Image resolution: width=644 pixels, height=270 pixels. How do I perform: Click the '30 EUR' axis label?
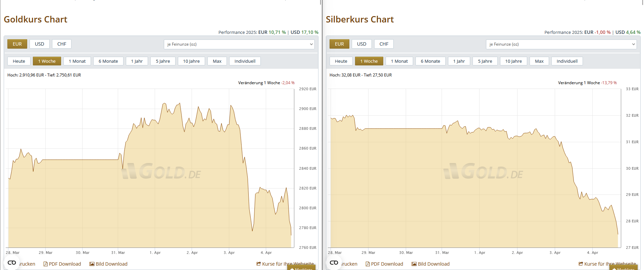pos(632,168)
